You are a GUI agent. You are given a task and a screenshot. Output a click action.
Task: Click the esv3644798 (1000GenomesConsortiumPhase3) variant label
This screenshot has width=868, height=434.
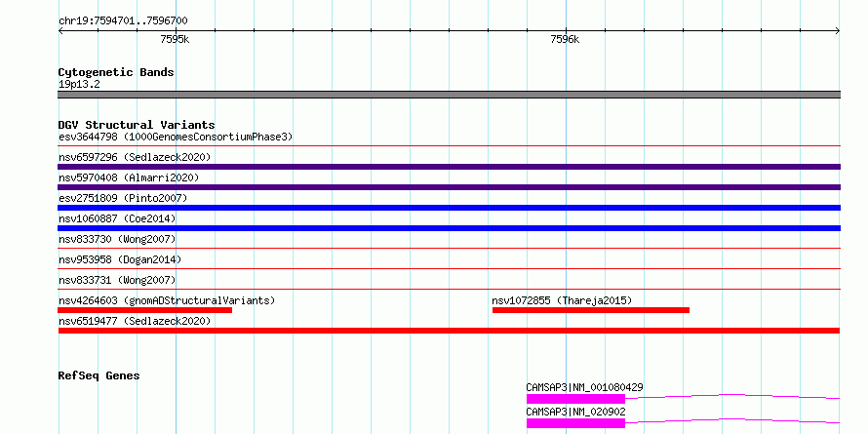point(176,137)
